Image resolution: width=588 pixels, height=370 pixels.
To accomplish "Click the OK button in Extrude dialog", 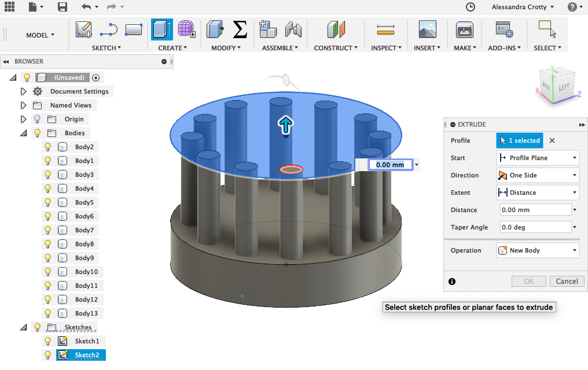I will coord(529,281).
